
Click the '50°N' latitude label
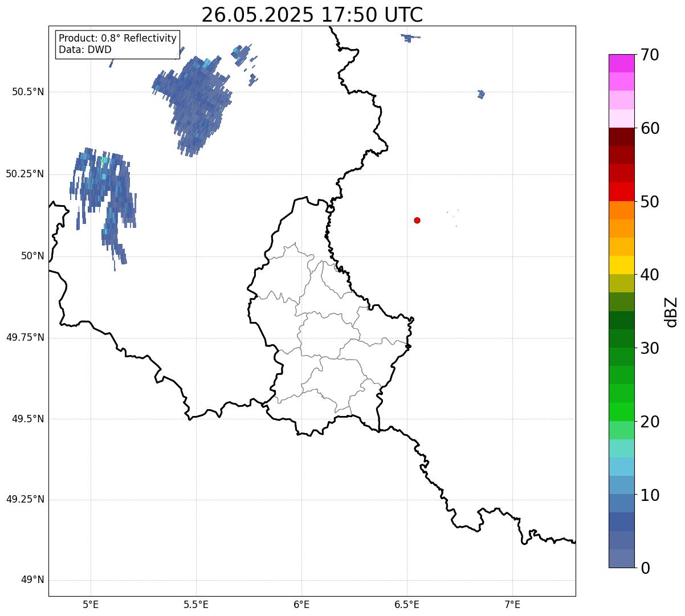pyautogui.click(x=32, y=256)
